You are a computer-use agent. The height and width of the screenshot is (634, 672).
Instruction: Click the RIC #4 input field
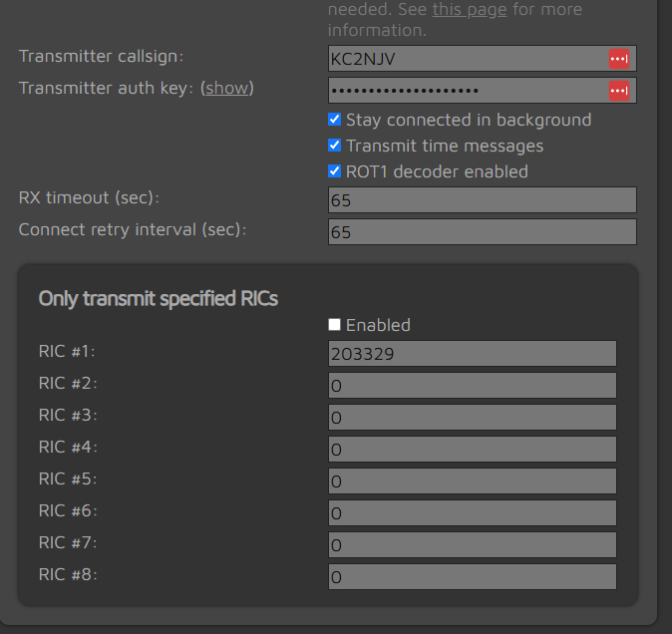[x=472, y=450]
